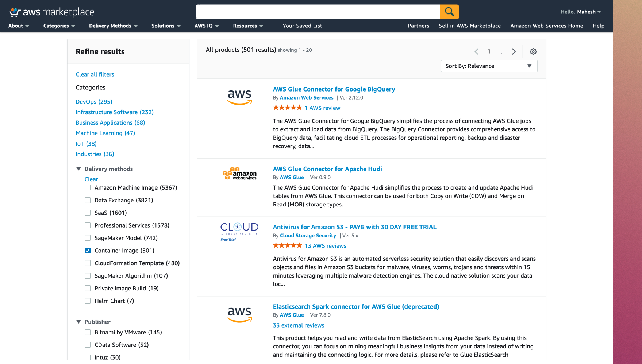Check the SageMaker Model filter
Screen dimensions: 642x364
point(88,238)
